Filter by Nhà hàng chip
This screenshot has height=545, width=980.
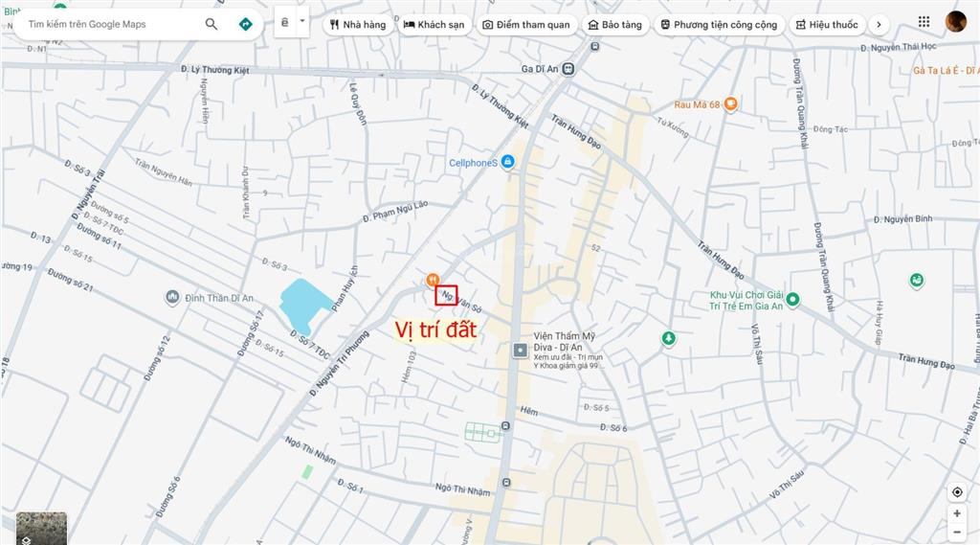[x=358, y=25]
